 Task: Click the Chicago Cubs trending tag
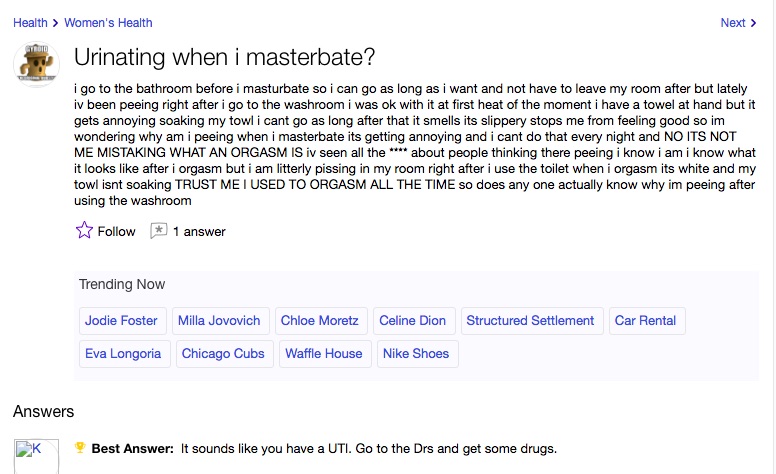point(224,354)
